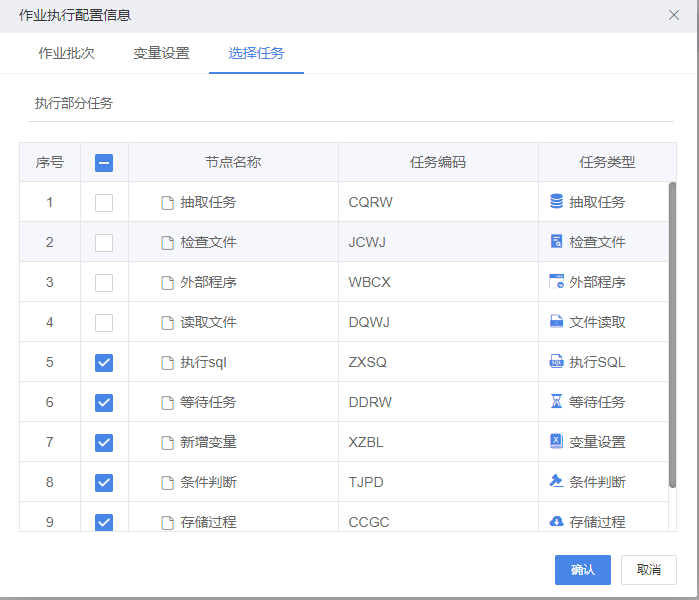
Task: Click task code WBCX
Action: 370,282
